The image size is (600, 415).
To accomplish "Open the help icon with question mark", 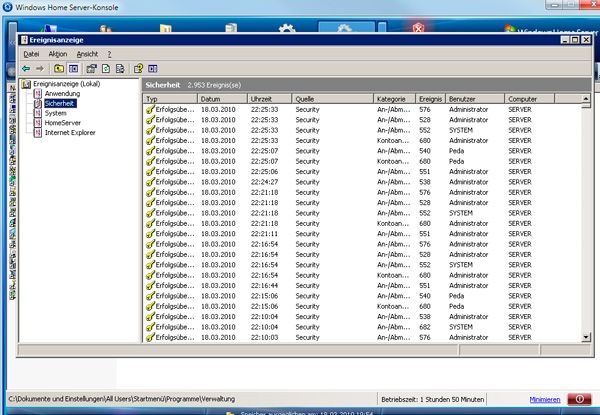I will click(138, 68).
